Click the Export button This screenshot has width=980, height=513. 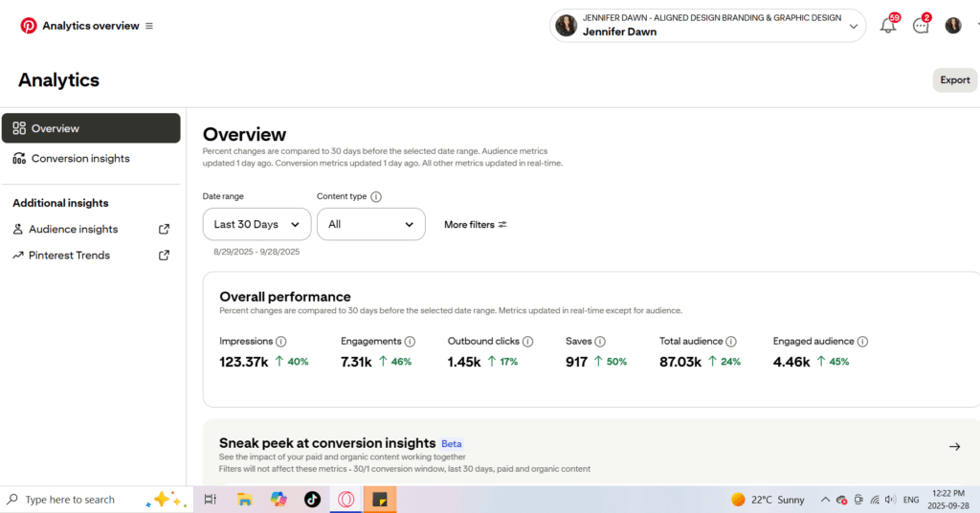tap(954, 80)
